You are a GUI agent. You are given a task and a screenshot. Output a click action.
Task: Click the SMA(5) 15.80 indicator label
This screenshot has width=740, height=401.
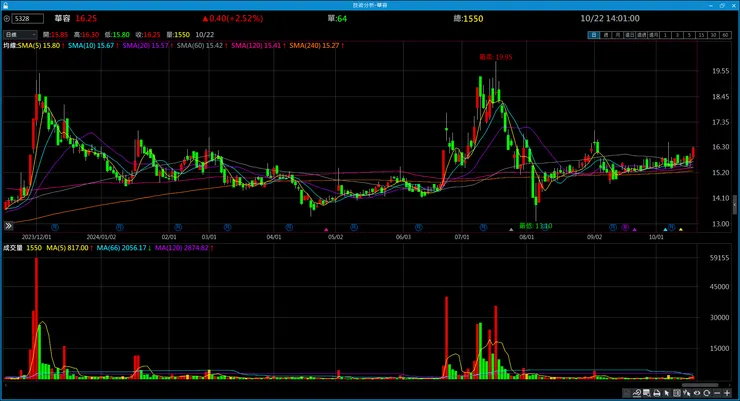point(41,46)
